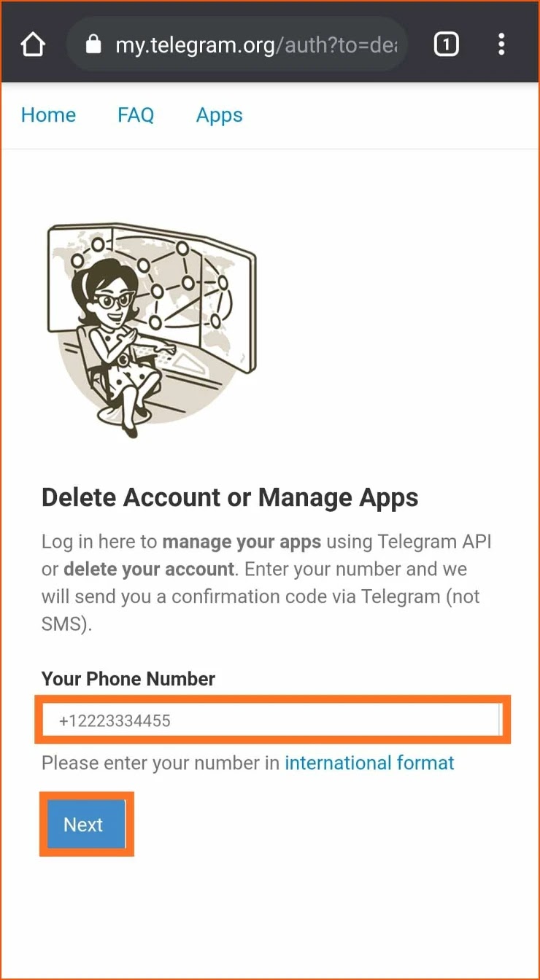Switch to the Apps nav link
Screen dimensions: 540x980
pyautogui.click(x=220, y=115)
